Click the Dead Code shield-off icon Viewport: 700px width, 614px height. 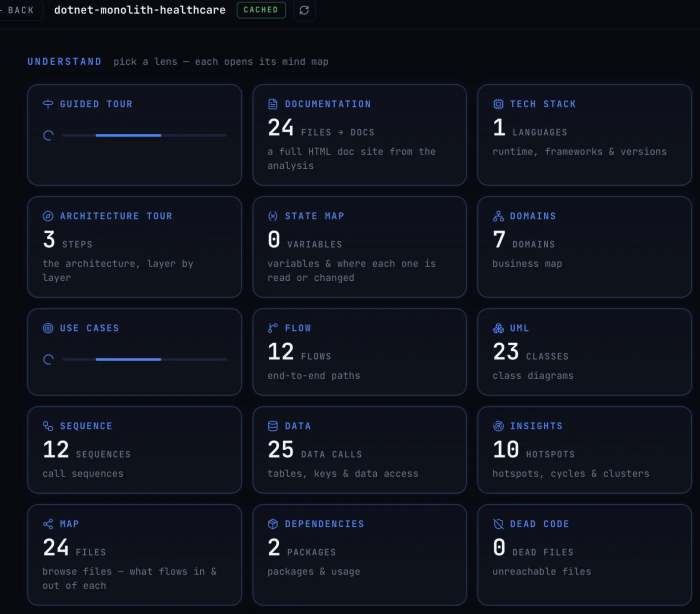click(x=498, y=524)
